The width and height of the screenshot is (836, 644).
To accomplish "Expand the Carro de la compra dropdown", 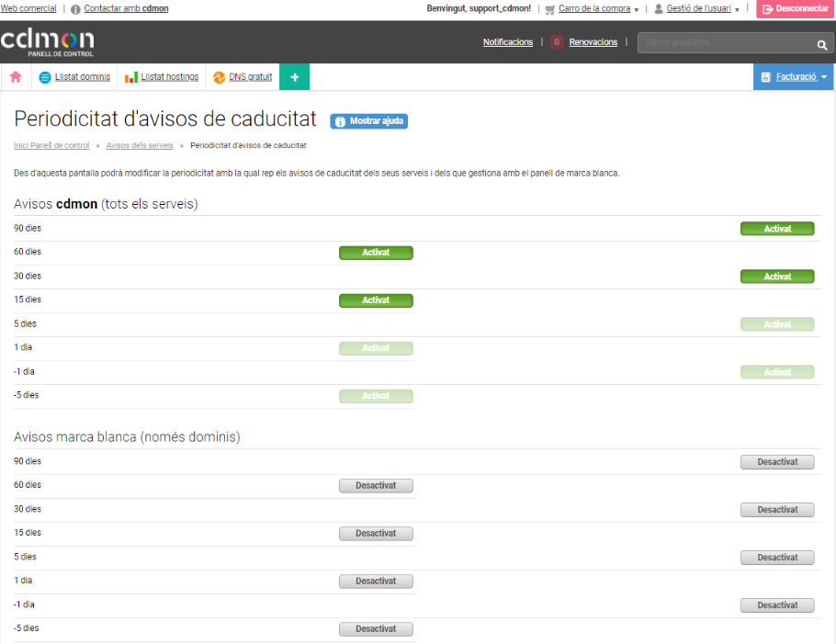I will (x=636, y=10).
